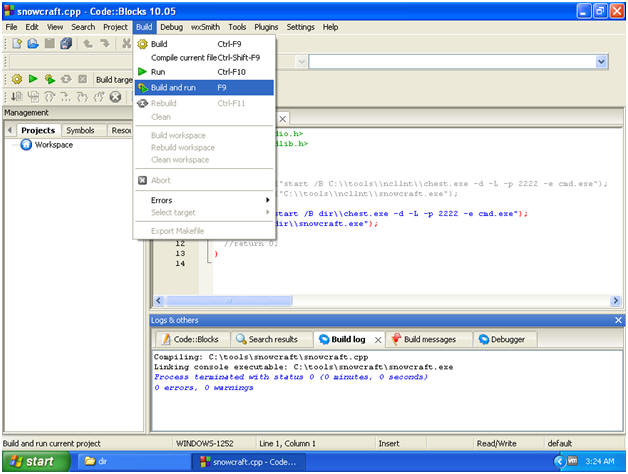Click the Build gear icon in compiler toolbar
The image size is (628, 474).
[x=17, y=79]
